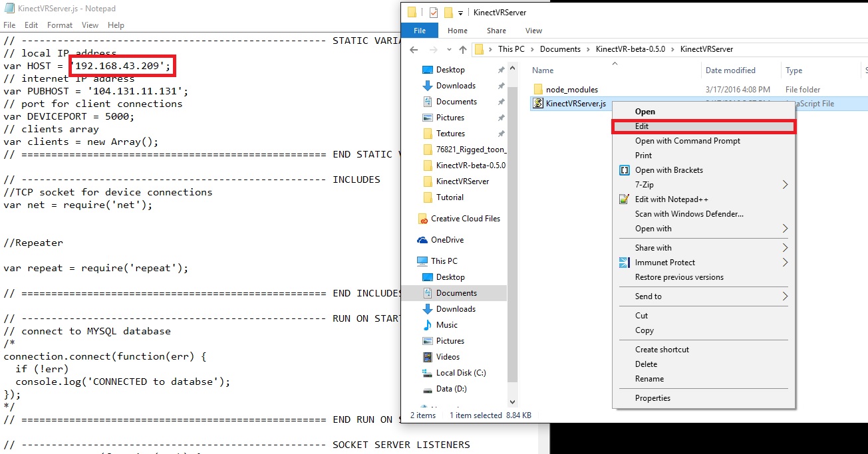Screen dimensions: 868x454
Task: Sort files by Date modified column header
Action: [x=730, y=70]
